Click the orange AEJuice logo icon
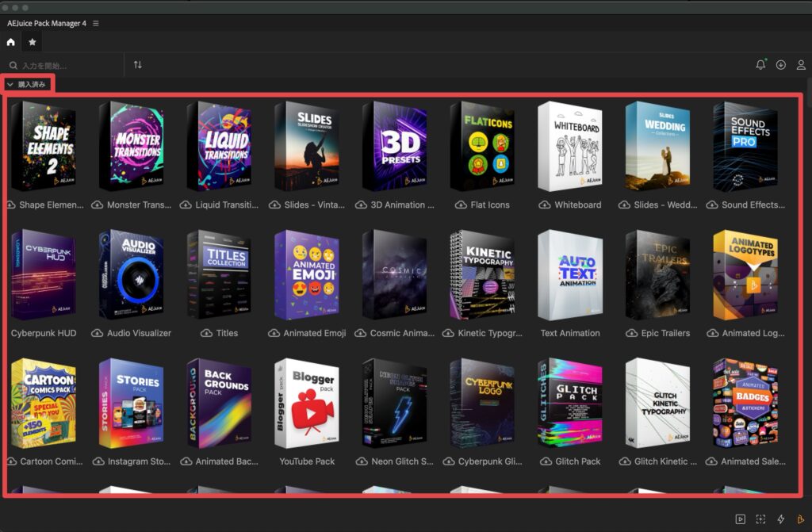This screenshot has height=532, width=812. tap(801, 519)
